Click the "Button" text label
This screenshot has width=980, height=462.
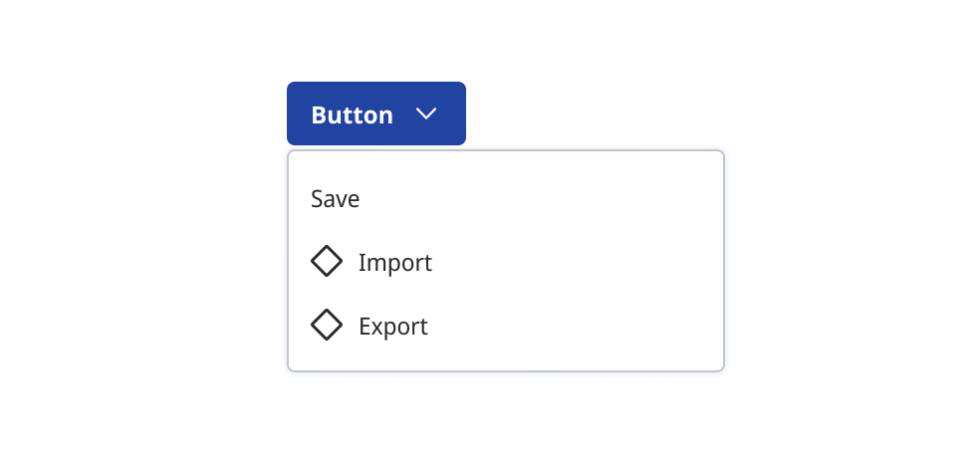352,115
